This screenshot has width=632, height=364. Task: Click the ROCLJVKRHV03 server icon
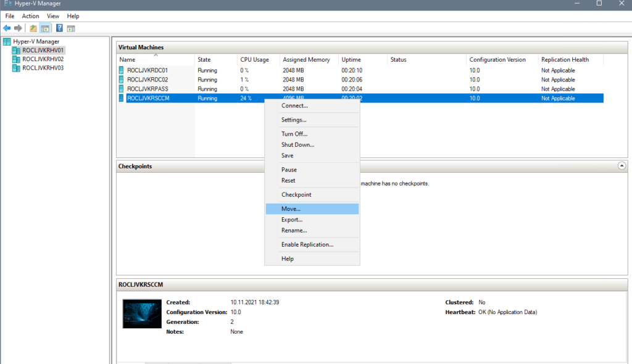[16, 68]
